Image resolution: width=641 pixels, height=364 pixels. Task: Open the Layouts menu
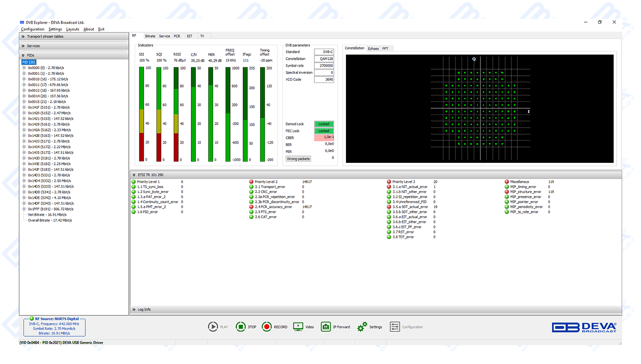pos(73,29)
